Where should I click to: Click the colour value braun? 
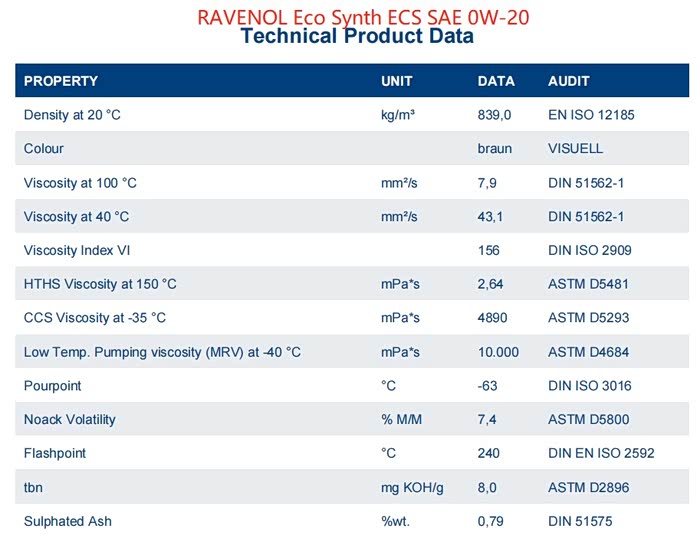pos(494,149)
